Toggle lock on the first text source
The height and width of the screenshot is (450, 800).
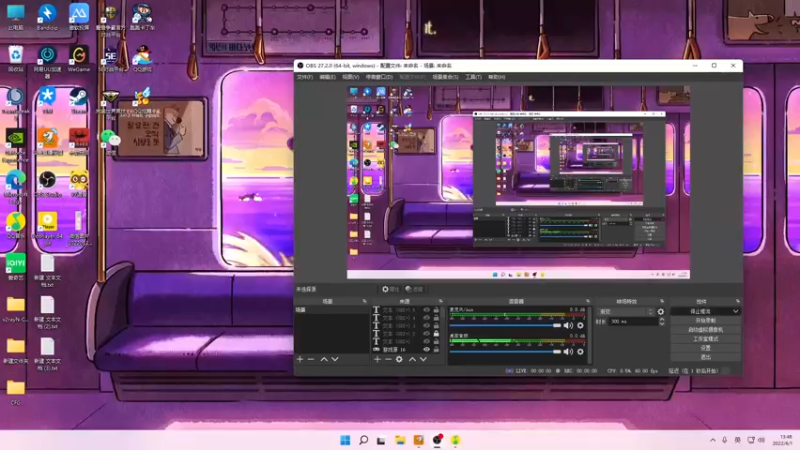coord(436,310)
